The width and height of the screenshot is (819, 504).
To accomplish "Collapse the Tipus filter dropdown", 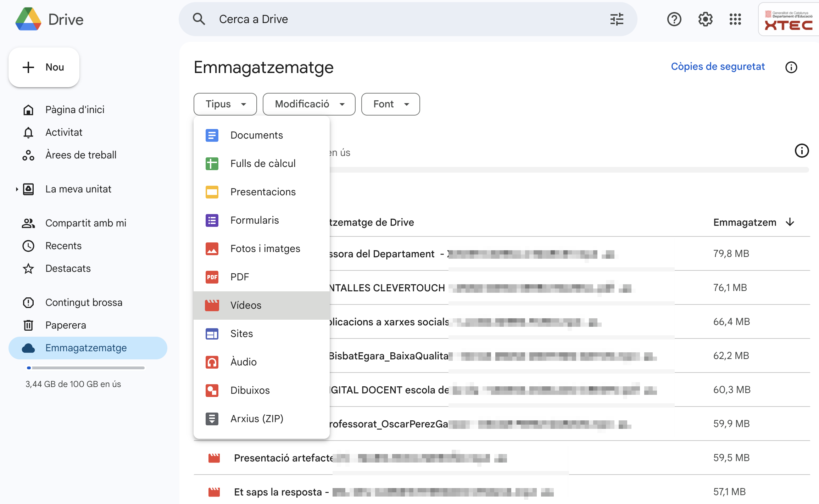I will pos(225,104).
